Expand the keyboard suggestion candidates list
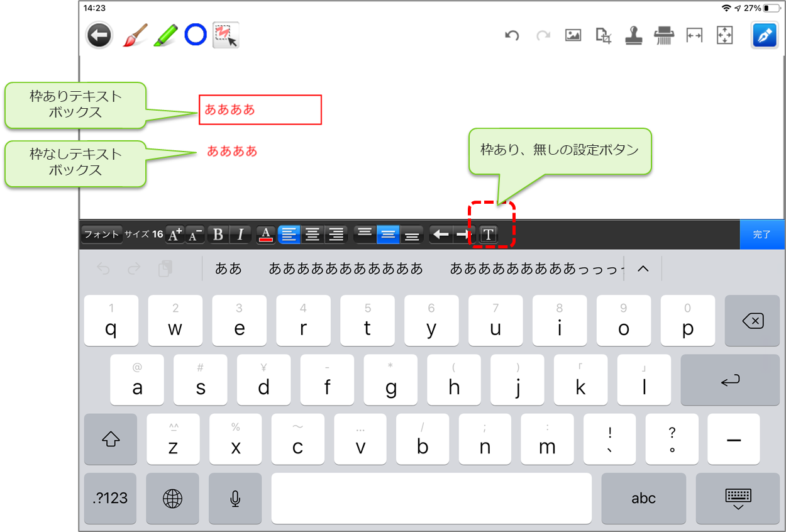This screenshot has width=786, height=532. click(642, 269)
